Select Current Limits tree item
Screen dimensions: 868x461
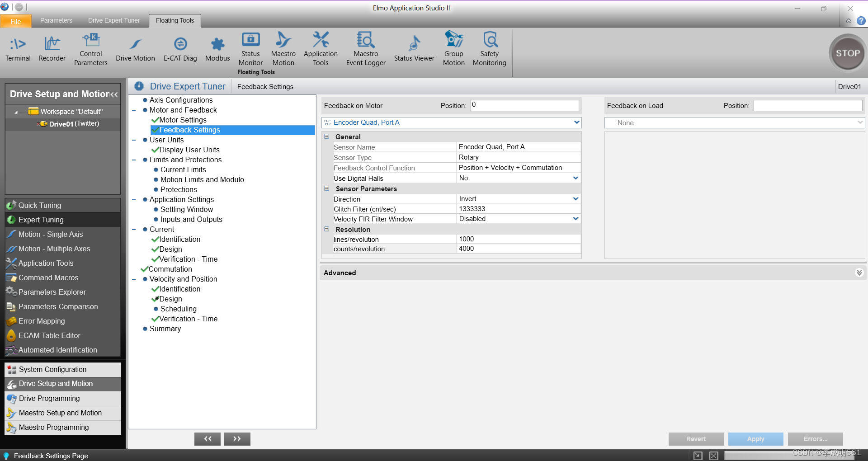[x=183, y=169]
